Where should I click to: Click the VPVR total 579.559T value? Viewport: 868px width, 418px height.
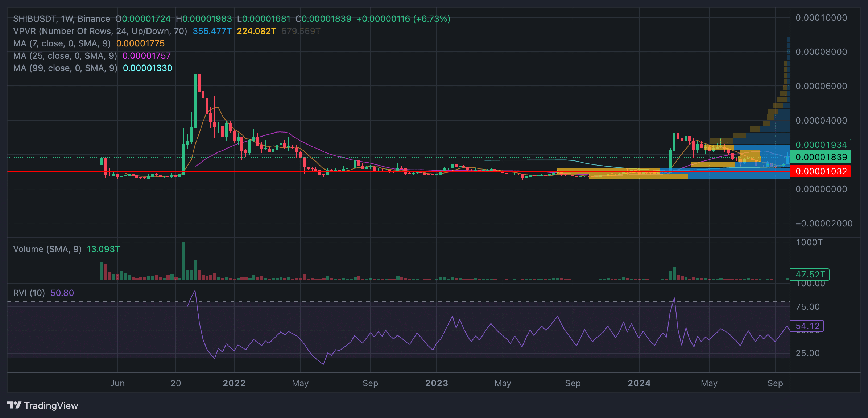[x=301, y=31]
